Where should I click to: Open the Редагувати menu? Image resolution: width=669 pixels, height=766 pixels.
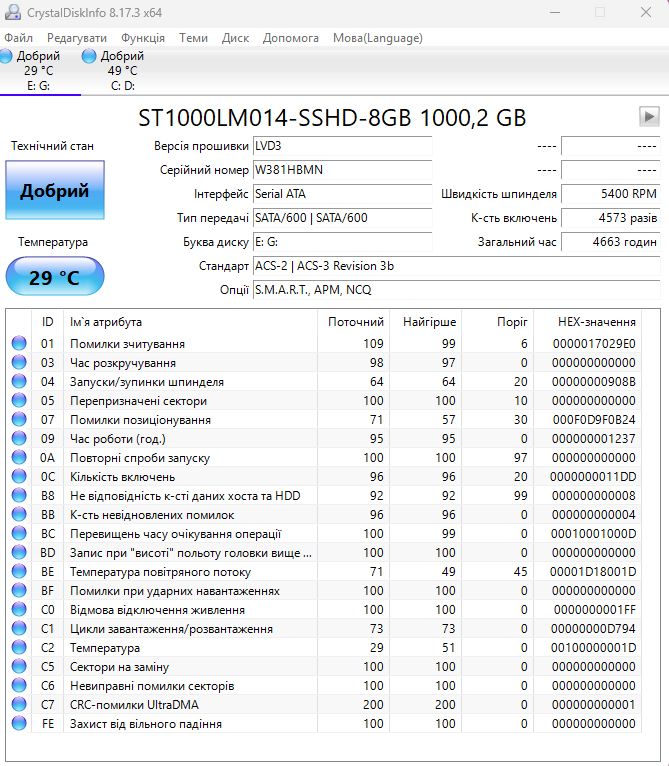pyautogui.click(x=77, y=38)
